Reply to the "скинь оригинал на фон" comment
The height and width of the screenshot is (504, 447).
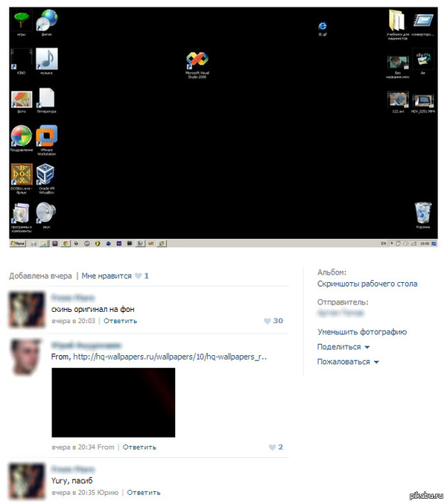tap(120, 321)
